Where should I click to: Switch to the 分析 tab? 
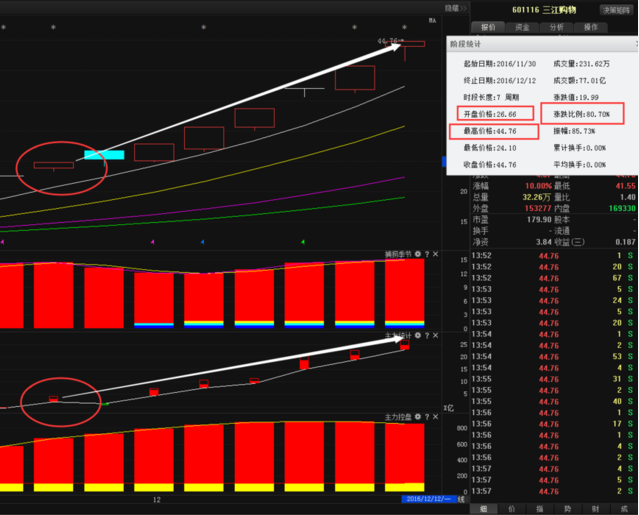coord(556,27)
